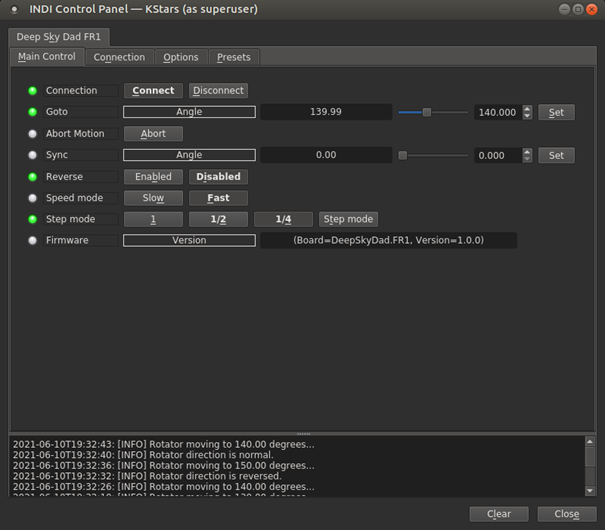Image resolution: width=605 pixels, height=530 pixels.
Task: Click Set button for Goto angle
Action: click(x=556, y=112)
